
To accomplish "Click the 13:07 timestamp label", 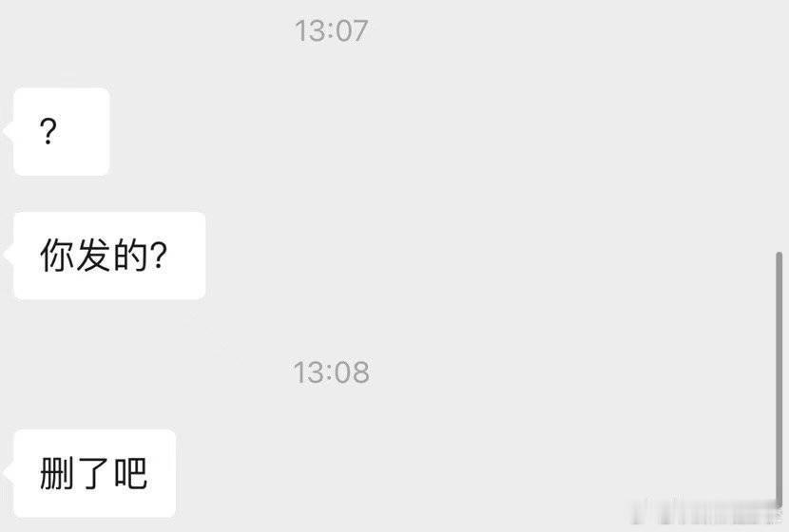I will 331,30.
